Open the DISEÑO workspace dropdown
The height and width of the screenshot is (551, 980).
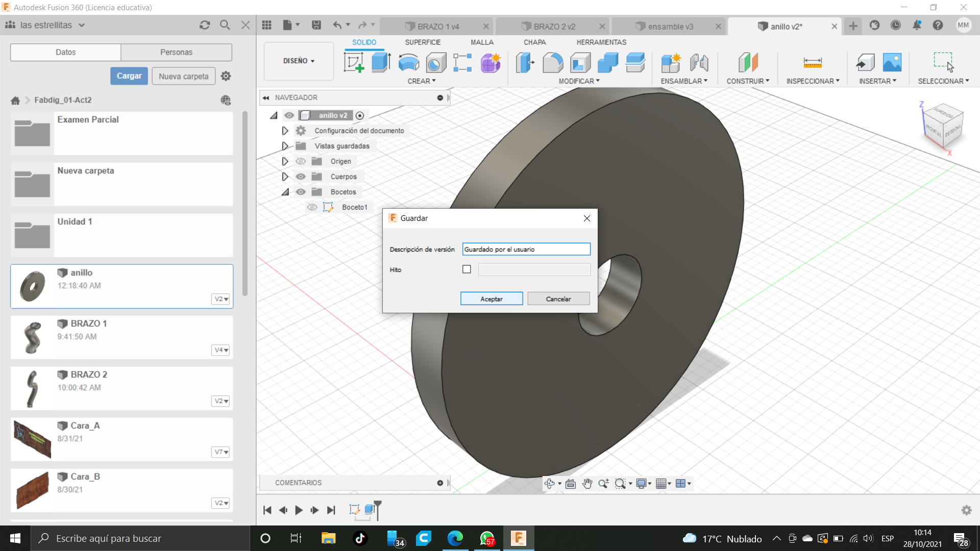coord(299,61)
